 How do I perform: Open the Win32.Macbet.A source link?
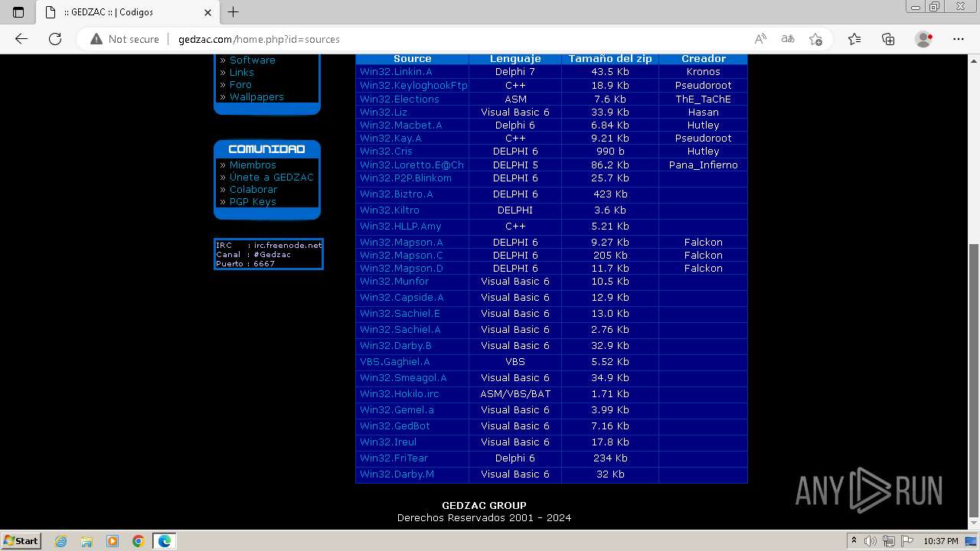coord(401,125)
